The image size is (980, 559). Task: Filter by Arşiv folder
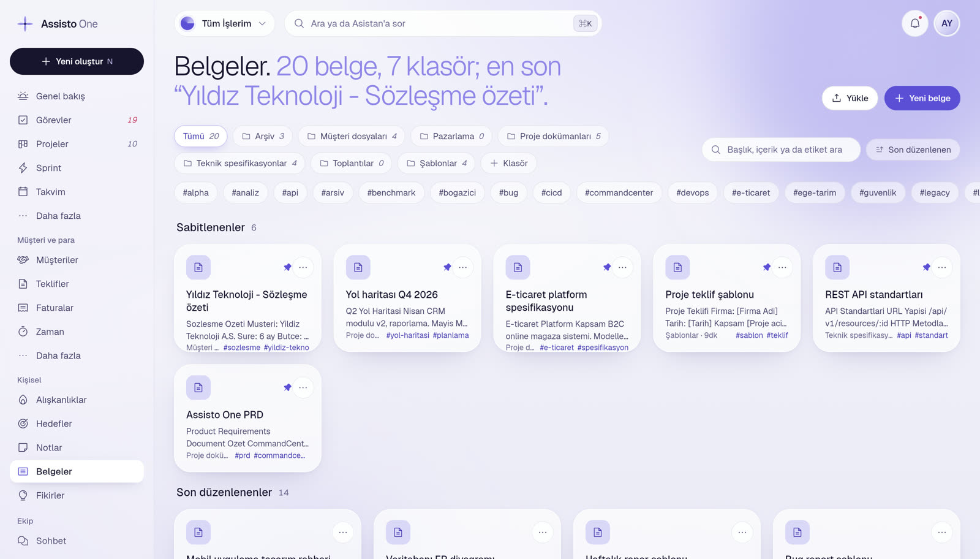point(263,136)
